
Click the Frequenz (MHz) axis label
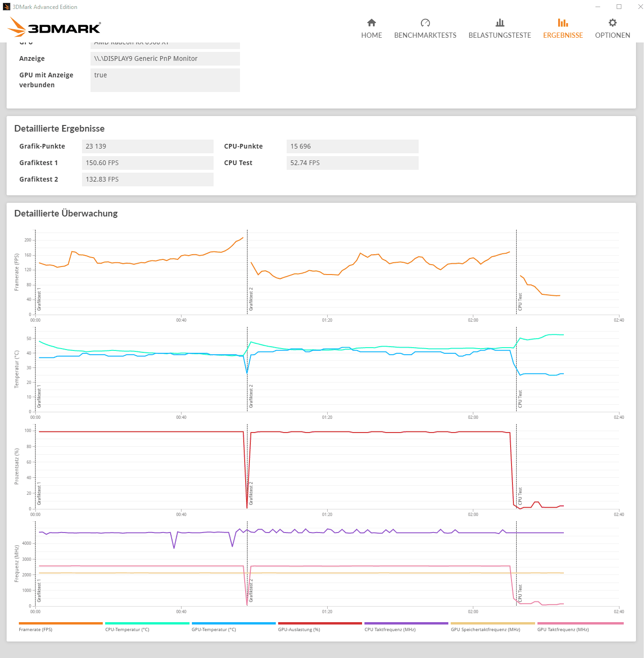tap(17, 564)
